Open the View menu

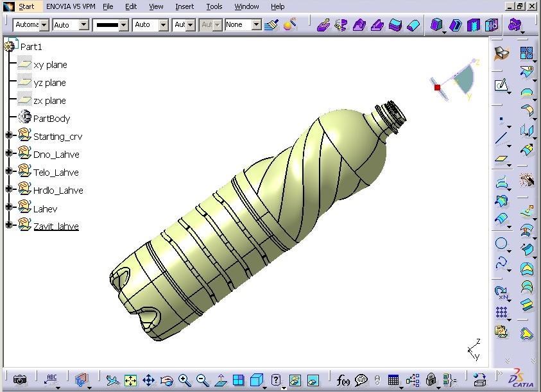pyautogui.click(x=156, y=6)
